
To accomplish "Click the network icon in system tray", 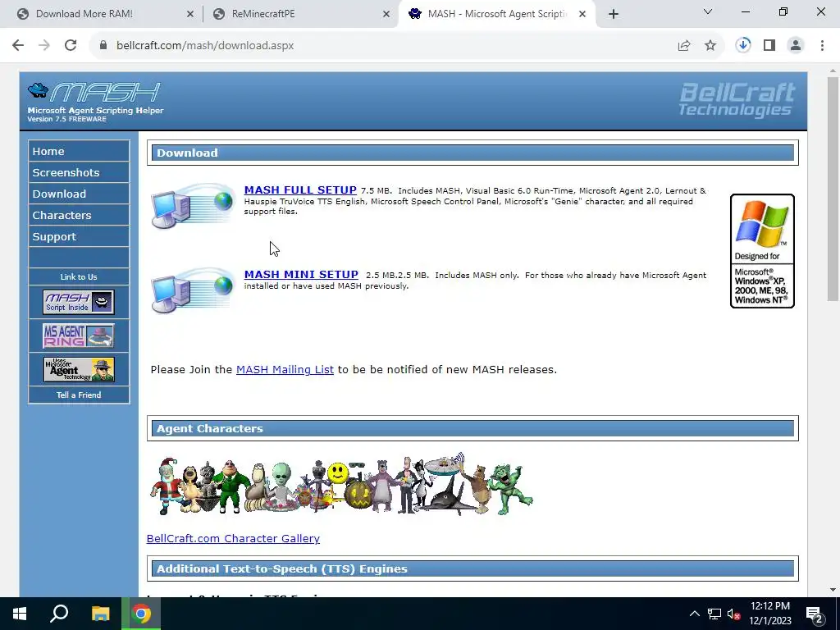I will [x=714, y=614].
